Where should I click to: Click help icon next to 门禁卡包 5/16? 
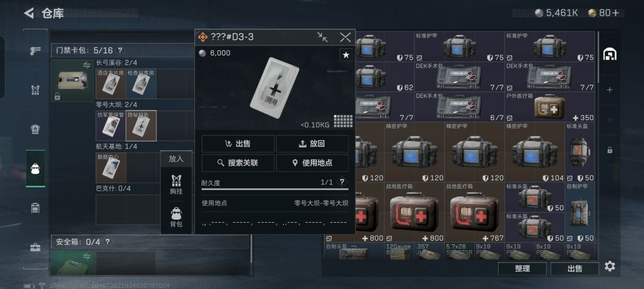coord(120,51)
